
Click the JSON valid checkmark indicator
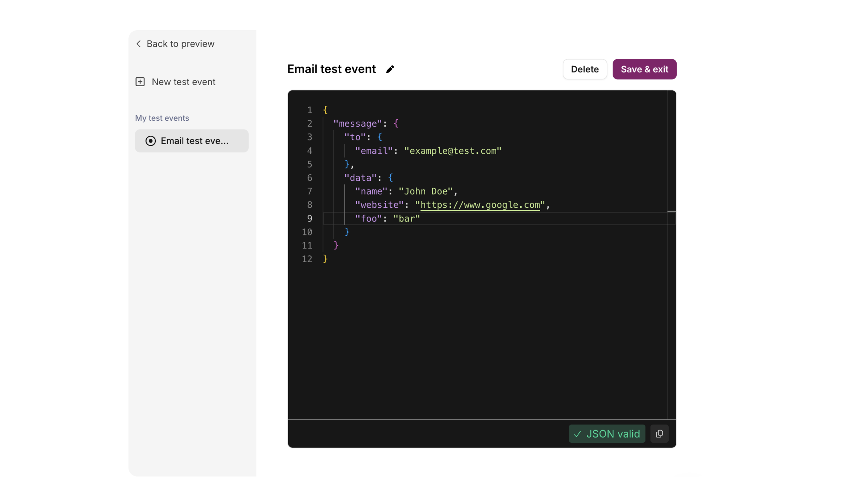(x=606, y=434)
